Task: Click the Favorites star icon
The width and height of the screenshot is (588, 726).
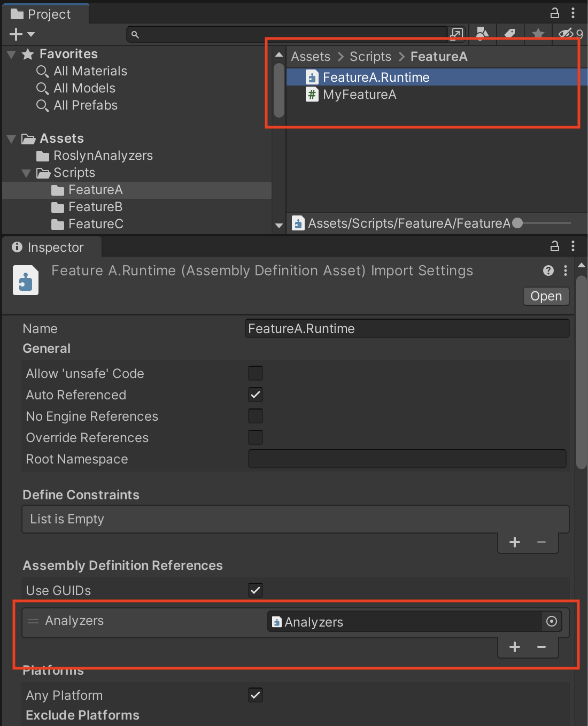Action: 28,54
